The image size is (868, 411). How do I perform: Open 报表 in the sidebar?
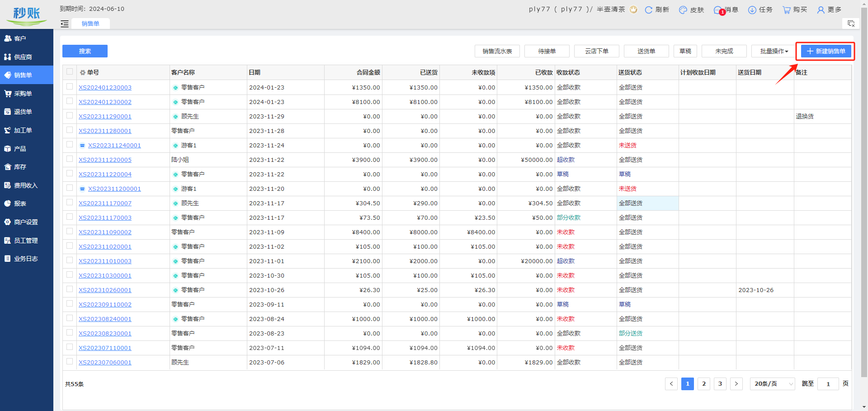pyautogui.click(x=27, y=203)
